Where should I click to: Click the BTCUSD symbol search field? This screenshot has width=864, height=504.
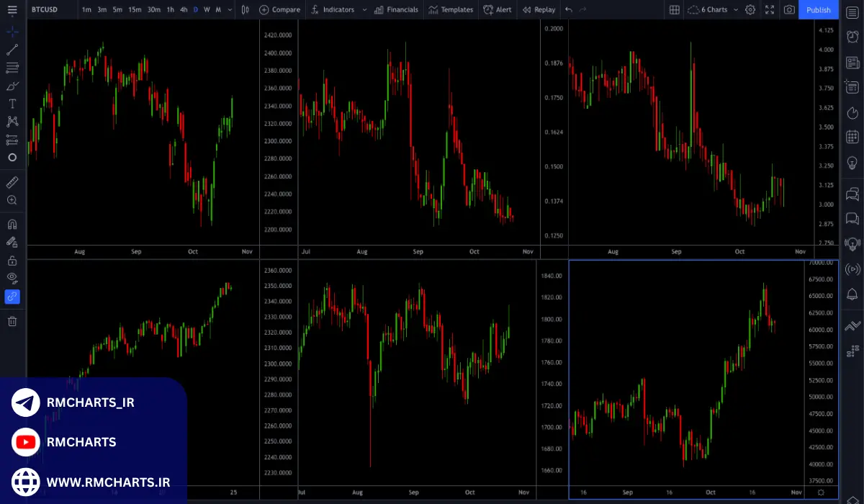point(45,9)
